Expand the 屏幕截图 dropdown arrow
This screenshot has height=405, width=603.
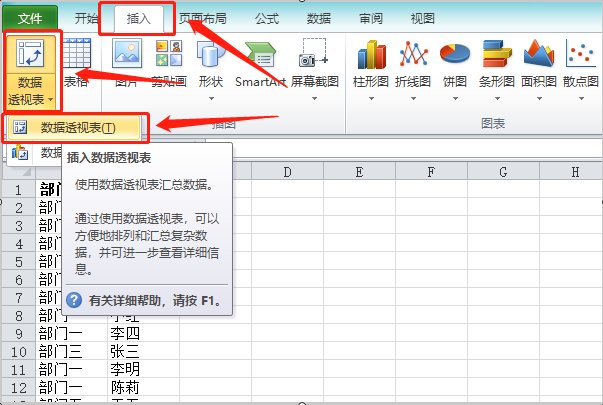coord(315,98)
